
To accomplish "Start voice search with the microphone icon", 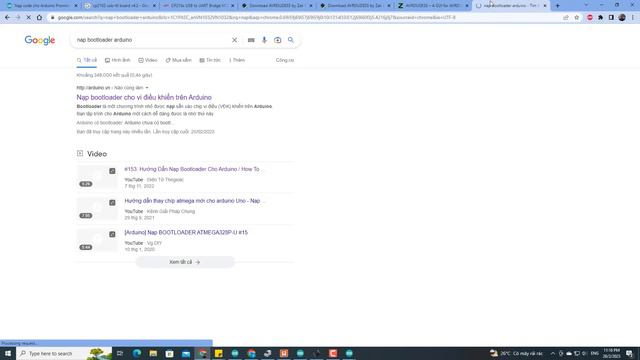I will click(x=264, y=40).
